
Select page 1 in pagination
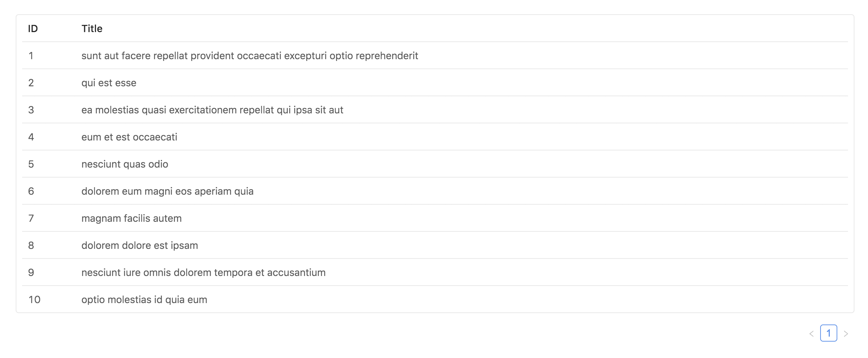tap(828, 333)
